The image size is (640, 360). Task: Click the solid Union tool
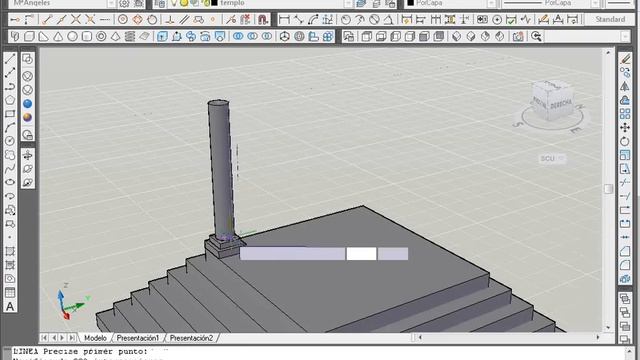(x=238, y=37)
